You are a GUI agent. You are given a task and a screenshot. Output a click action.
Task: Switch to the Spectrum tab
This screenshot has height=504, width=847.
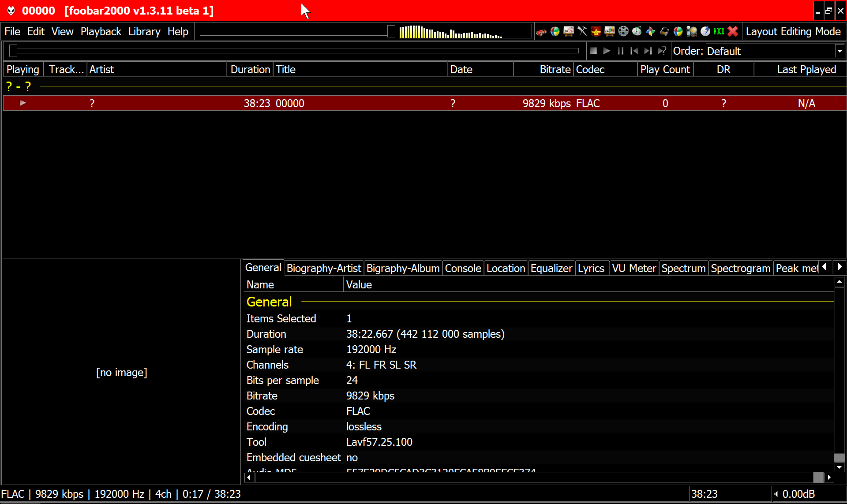pos(683,268)
